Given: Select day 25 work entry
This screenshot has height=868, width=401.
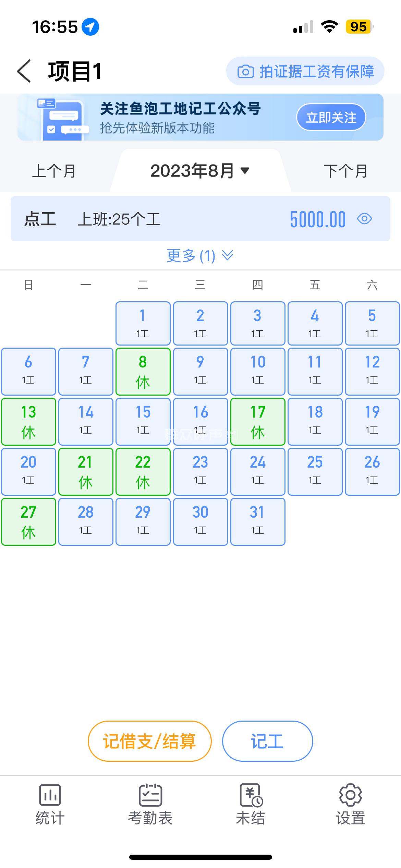Looking at the screenshot, I should pyautogui.click(x=315, y=472).
